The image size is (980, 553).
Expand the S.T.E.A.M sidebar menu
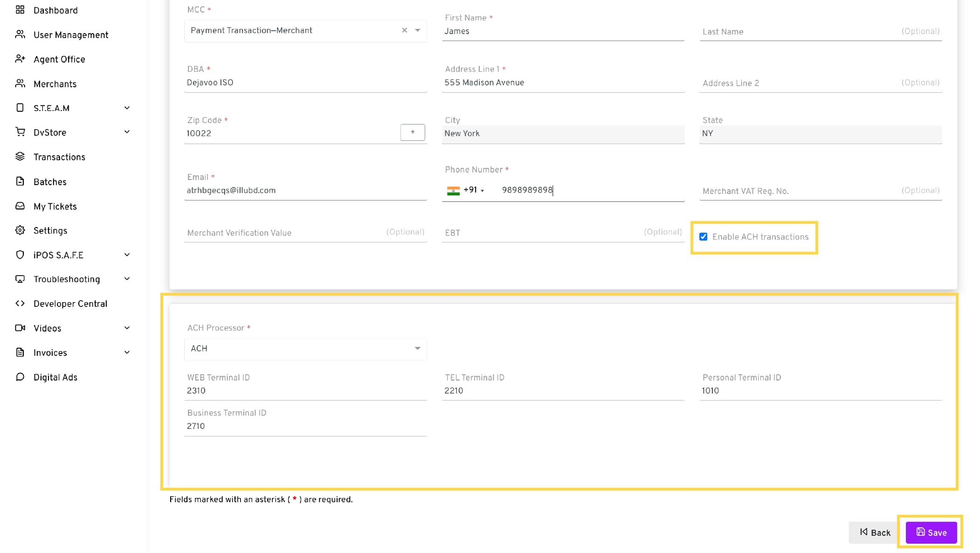[x=127, y=108]
